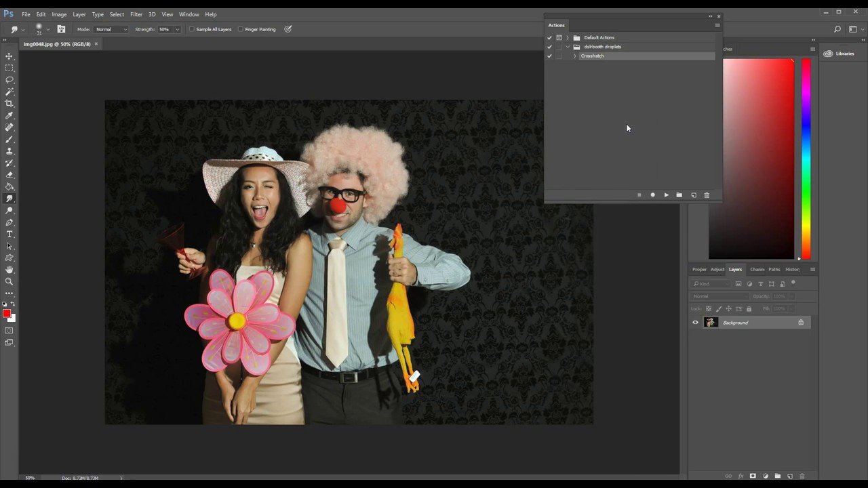Play the selected Crosshatch action
868x488 pixels.
tap(666, 195)
